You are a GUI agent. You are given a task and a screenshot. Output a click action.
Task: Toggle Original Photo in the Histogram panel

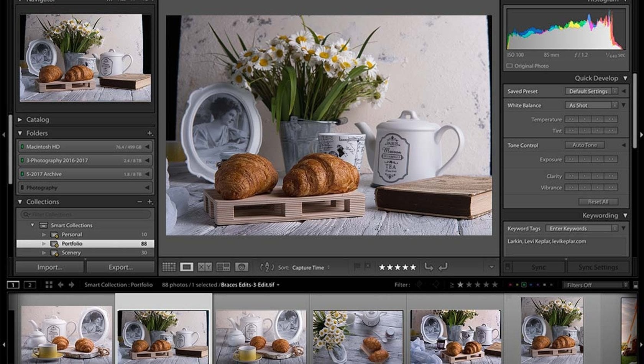(510, 66)
